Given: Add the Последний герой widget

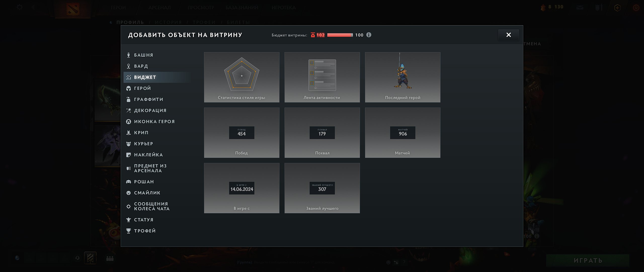Looking at the screenshot, I should pyautogui.click(x=403, y=77).
